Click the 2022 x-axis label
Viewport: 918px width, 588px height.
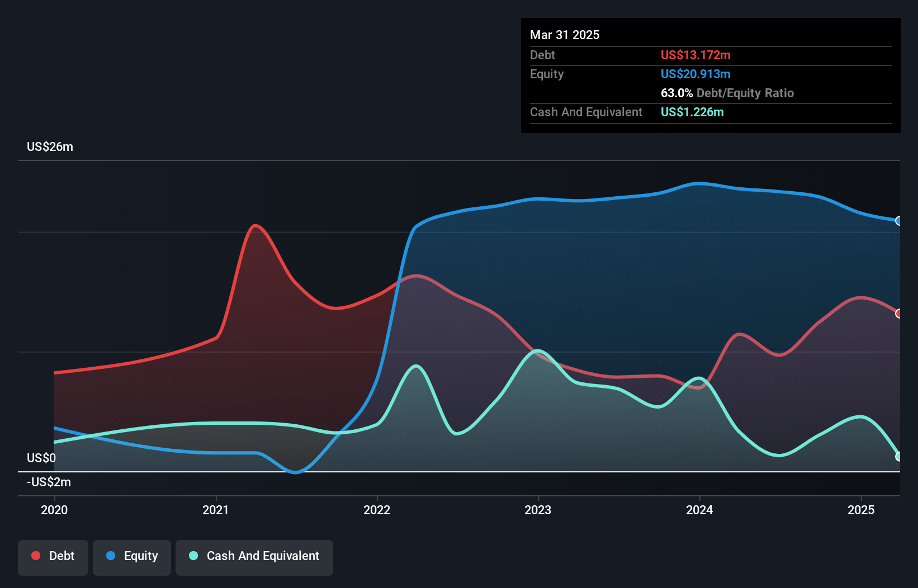point(377,510)
